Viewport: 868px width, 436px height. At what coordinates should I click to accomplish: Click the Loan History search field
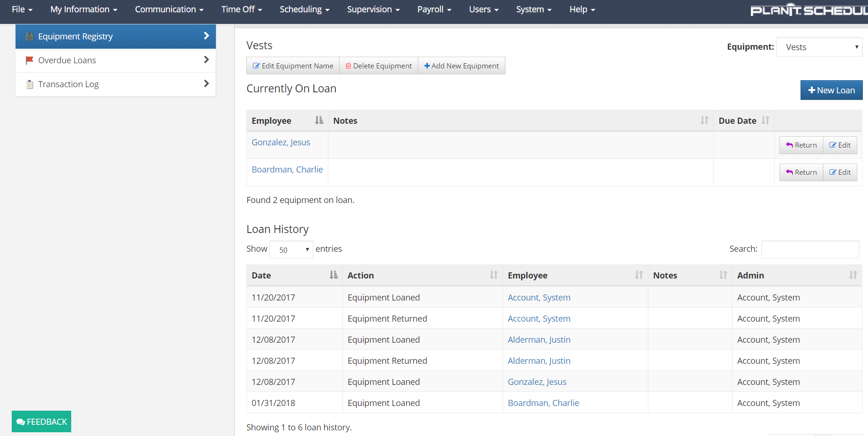(x=810, y=249)
